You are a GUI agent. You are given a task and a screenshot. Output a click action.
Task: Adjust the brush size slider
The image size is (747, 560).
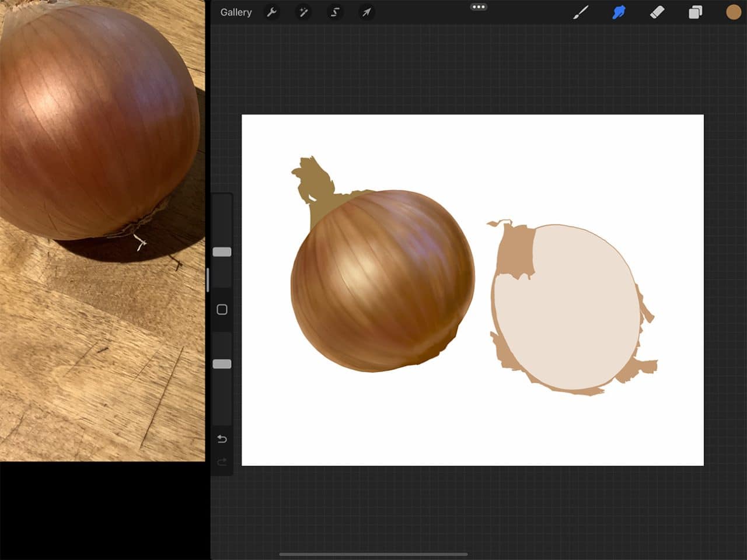(x=221, y=251)
